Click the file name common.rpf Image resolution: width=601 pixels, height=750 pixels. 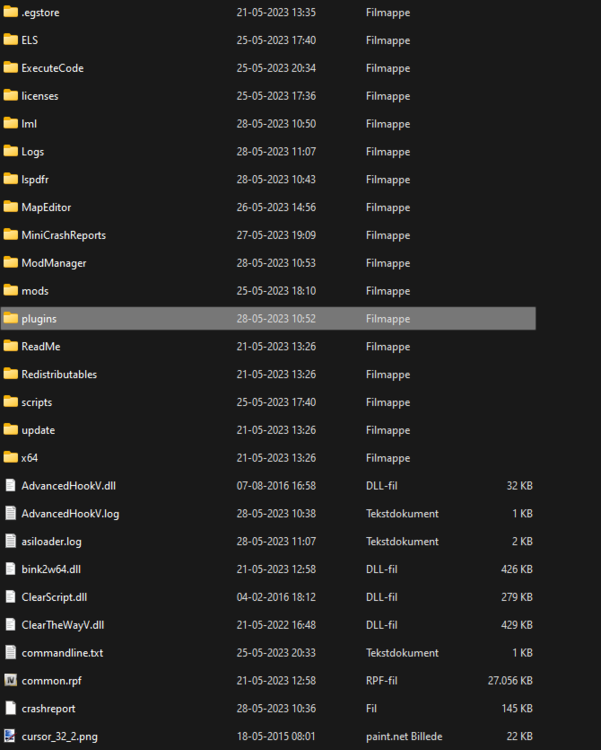click(51, 681)
